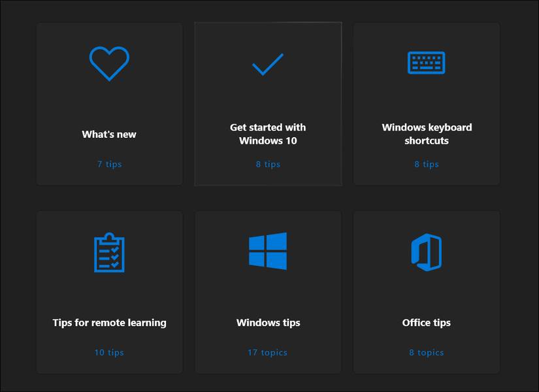The width and height of the screenshot is (539, 392).
Task: Click the Office logo icon
Action: click(426, 252)
